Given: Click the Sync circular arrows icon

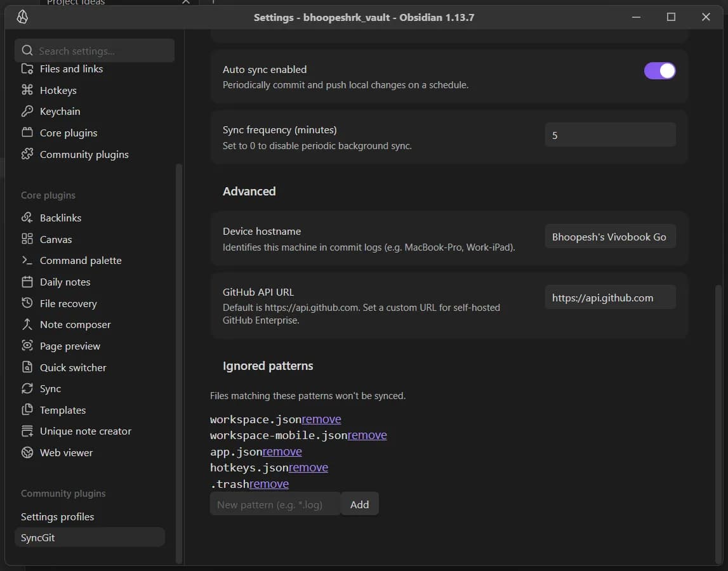Looking at the screenshot, I should tap(27, 388).
